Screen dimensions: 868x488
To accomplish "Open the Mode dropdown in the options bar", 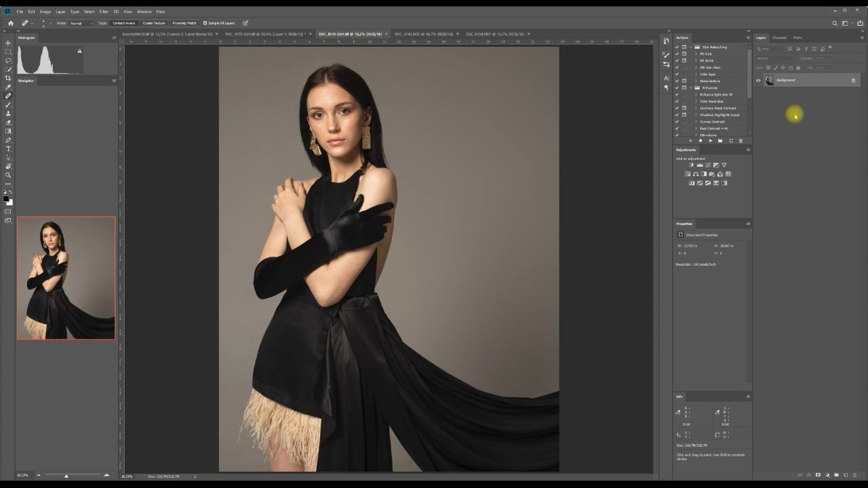I will 81,23.
